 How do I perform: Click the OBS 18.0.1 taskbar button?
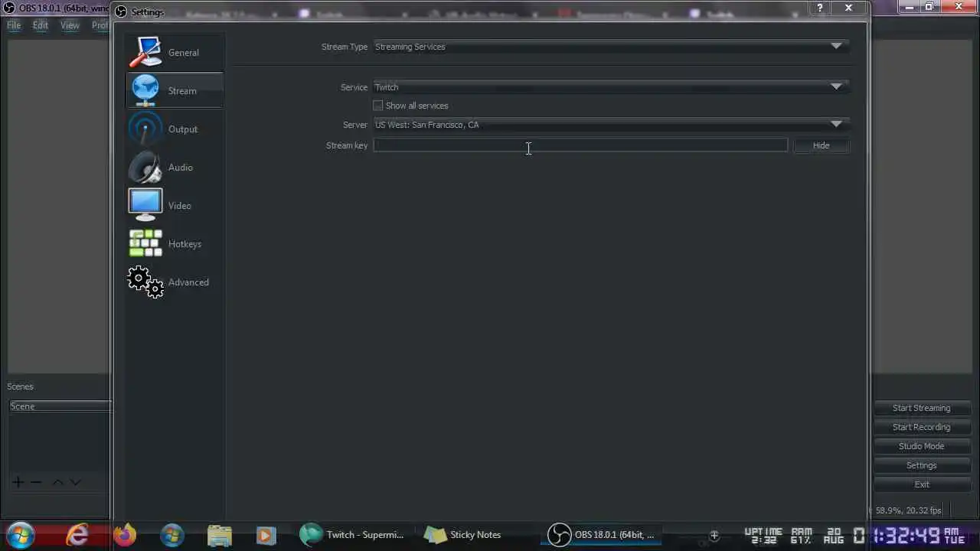(601, 534)
